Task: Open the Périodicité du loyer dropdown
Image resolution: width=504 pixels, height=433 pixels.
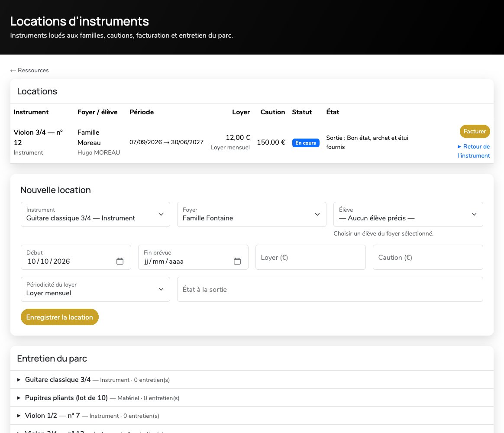Action: [95, 289]
